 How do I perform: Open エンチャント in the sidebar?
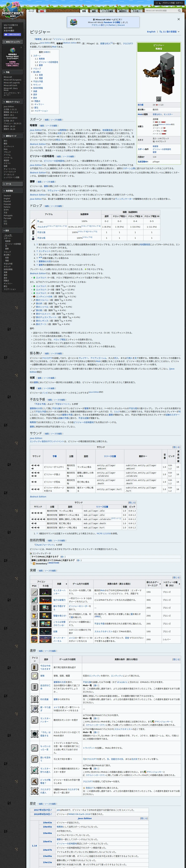(9, 146)
